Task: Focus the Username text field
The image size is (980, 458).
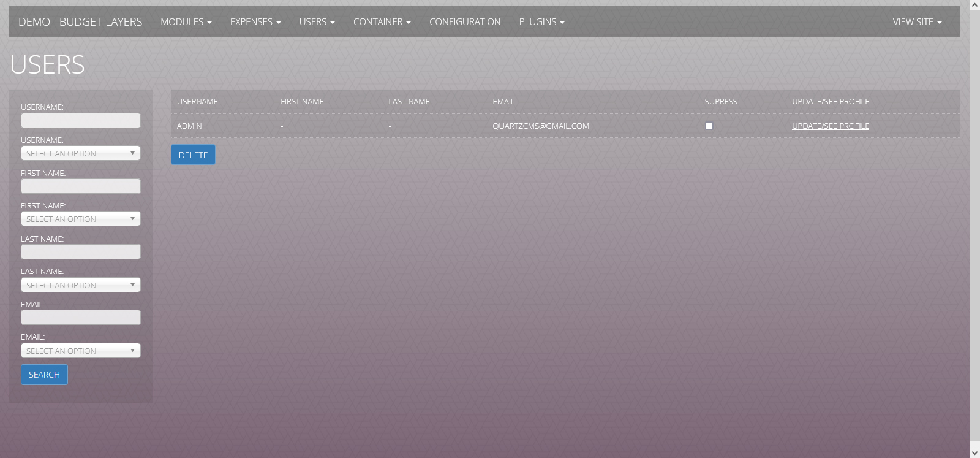Action: (x=80, y=121)
